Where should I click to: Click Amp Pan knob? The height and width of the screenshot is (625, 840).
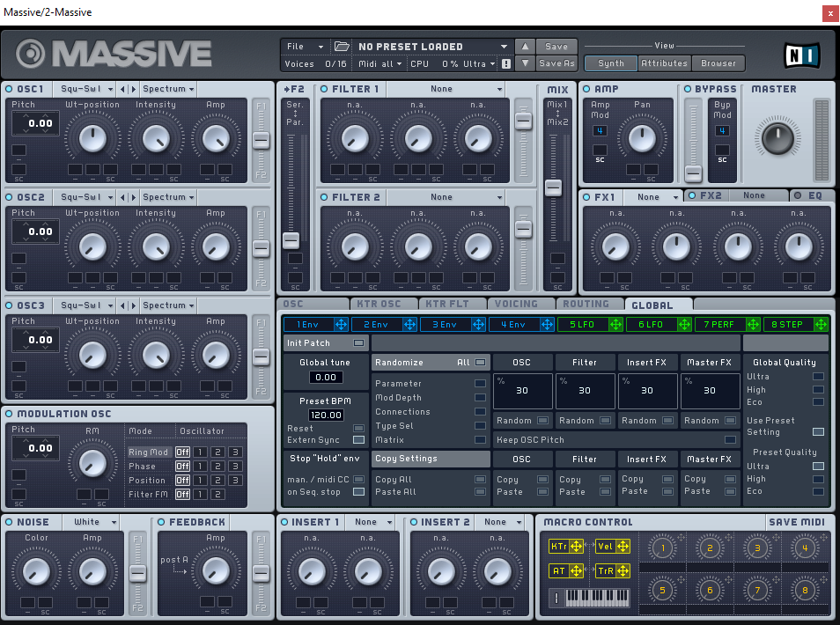coord(642,139)
